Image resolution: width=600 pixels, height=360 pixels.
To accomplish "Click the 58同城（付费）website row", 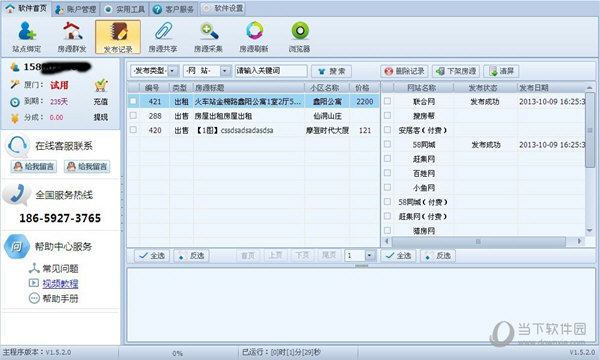I will tap(483, 202).
